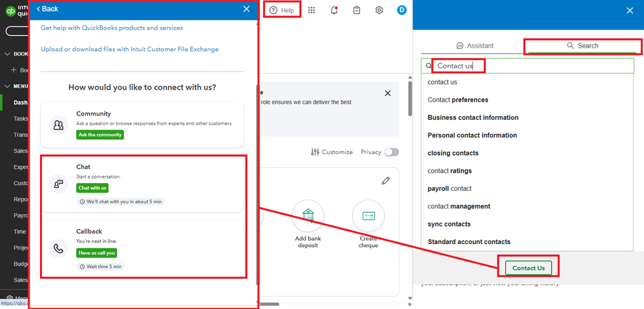Click the Customize label on dashboard
This screenshot has height=309, width=644.
pyautogui.click(x=337, y=152)
